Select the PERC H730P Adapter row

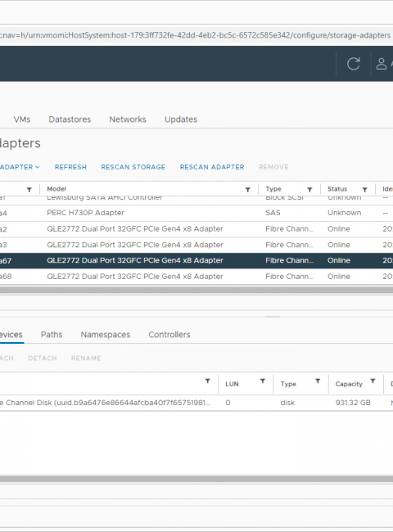pyautogui.click(x=196, y=213)
